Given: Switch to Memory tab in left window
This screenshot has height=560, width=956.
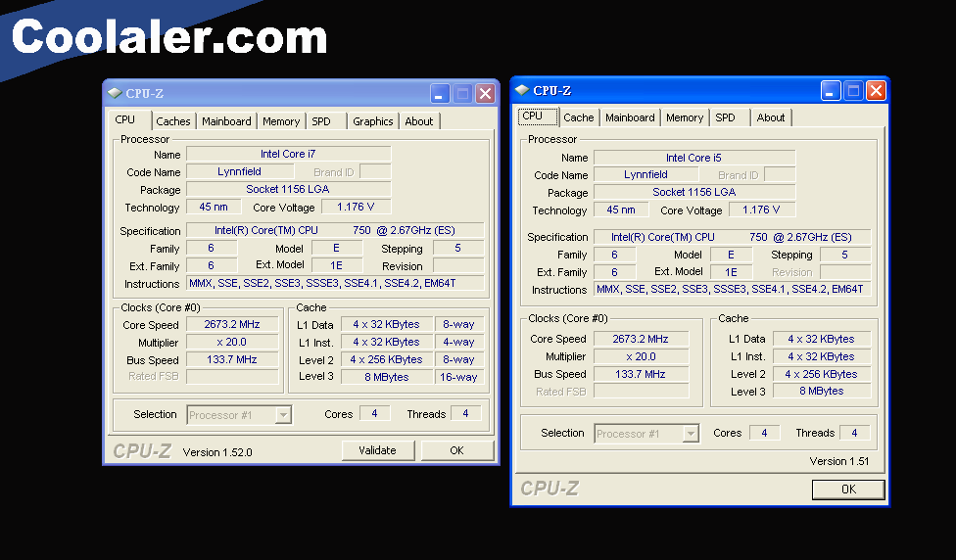Looking at the screenshot, I should [x=281, y=121].
